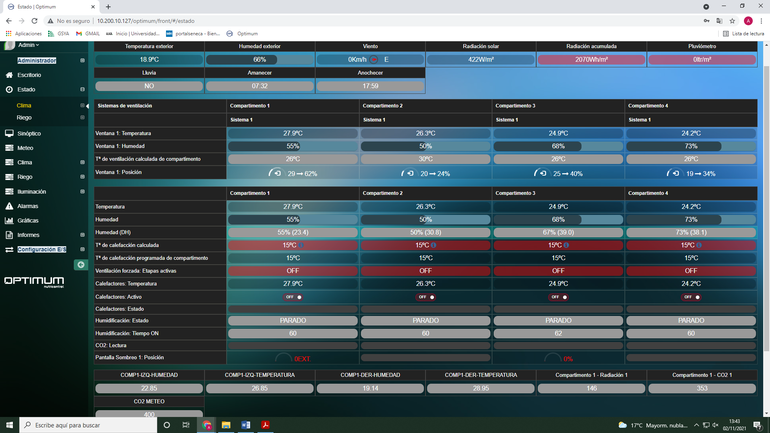
Task: Collapse sidebar with green arrow button
Action: point(81,265)
